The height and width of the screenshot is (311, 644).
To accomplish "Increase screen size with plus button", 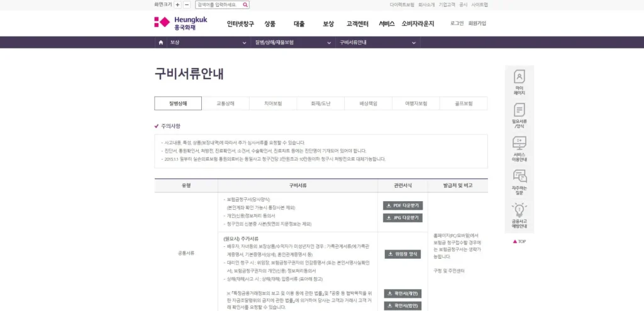I will tap(177, 5).
